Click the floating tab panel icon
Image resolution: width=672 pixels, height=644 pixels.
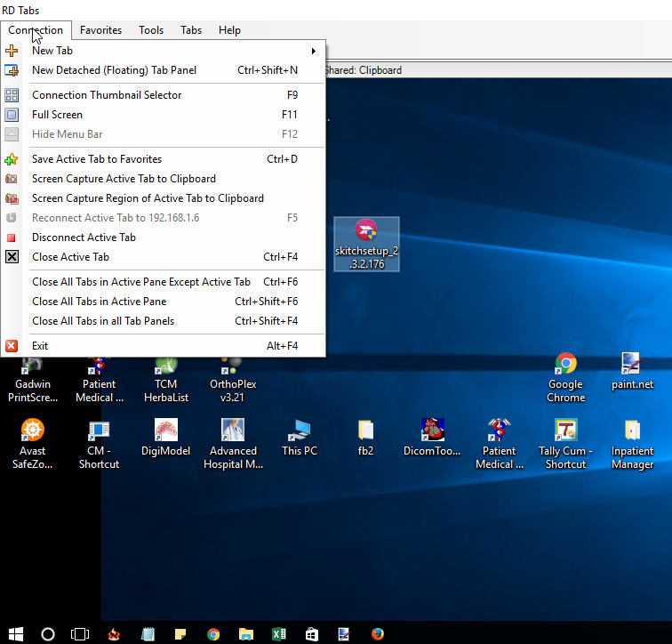12,70
